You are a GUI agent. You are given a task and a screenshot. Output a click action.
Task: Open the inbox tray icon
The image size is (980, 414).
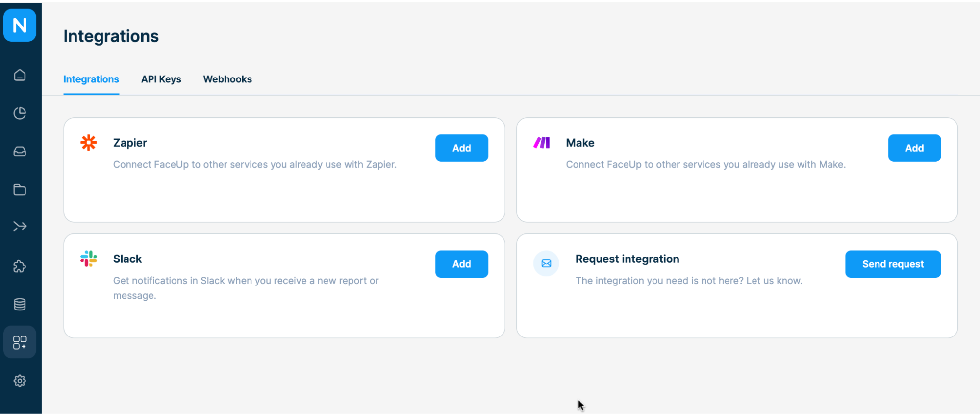pyautogui.click(x=20, y=152)
